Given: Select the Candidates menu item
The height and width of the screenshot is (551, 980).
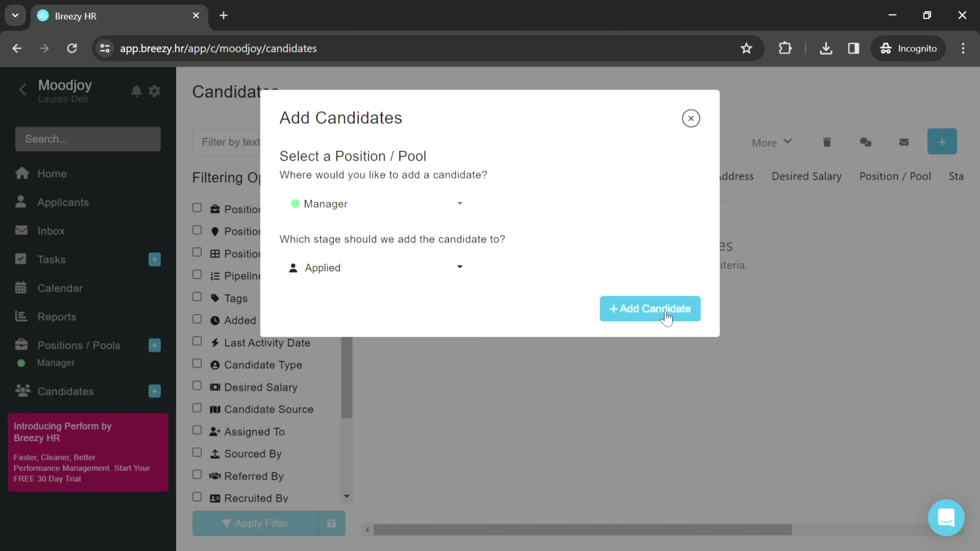Looking at the screenshot, I should click(x=65, y=391).
